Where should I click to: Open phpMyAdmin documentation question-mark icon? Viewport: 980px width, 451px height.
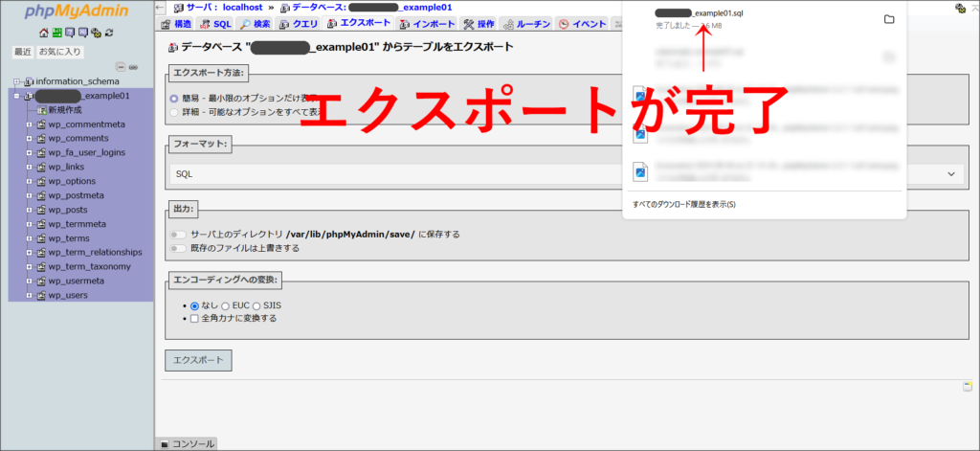(70, 33)
